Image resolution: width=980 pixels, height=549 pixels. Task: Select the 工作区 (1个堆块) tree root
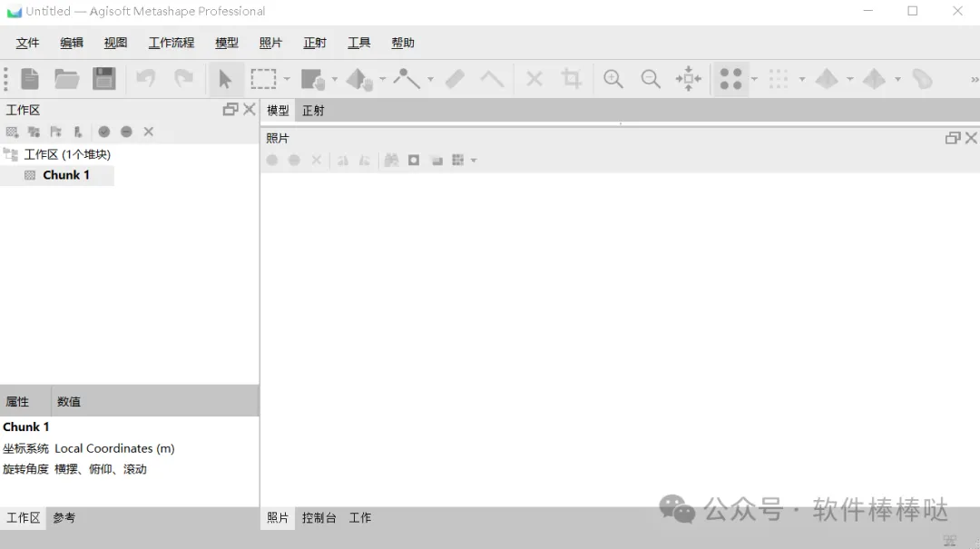[x=67, y=154]
